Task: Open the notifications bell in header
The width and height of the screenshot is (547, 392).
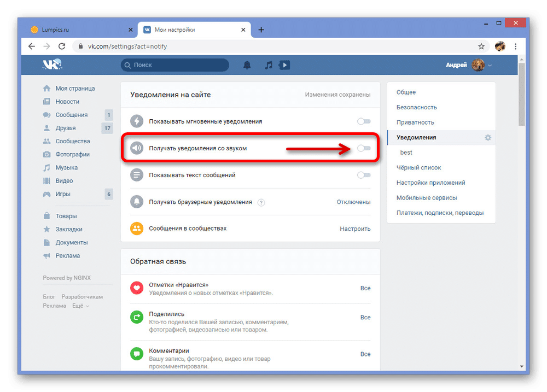Action: pos(247,66)
